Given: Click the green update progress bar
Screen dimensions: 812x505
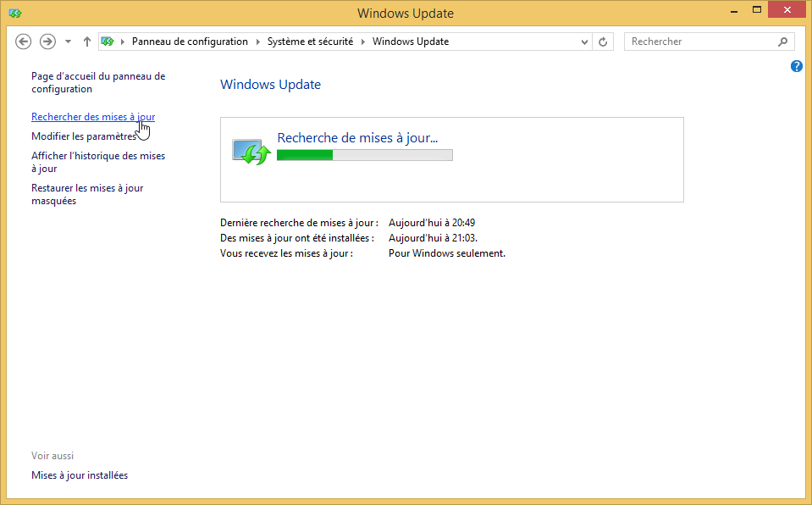Looking at the screenshot, I should (365, 155).
